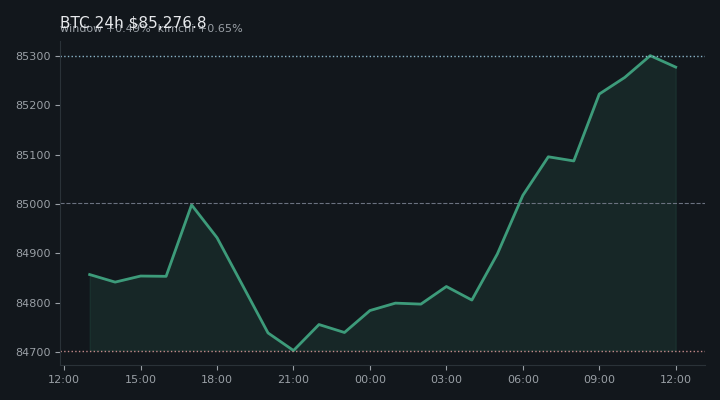Click the 09:00 x-axis label

(599, 379)
